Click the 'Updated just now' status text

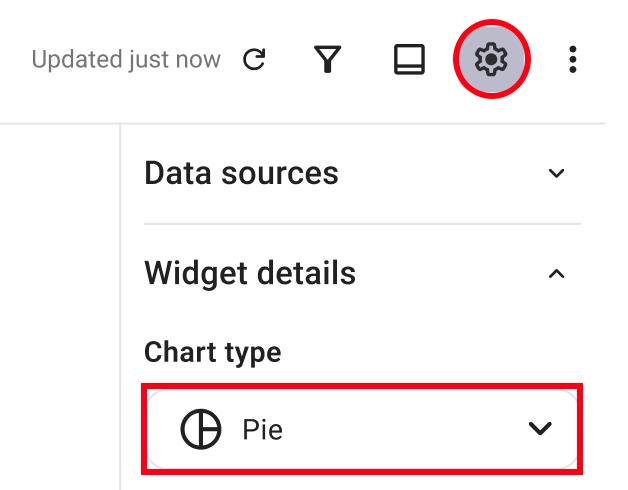coord(126,60)
